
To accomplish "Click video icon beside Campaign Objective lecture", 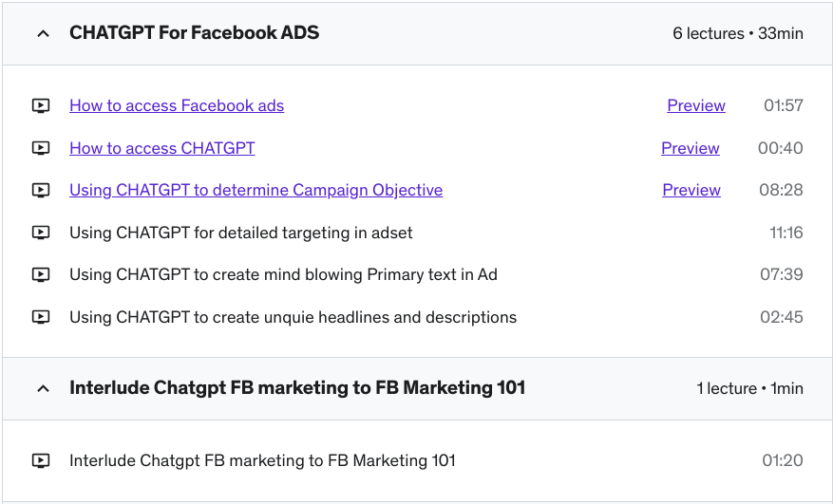I will pyautogui.click(x=41, y=191).
